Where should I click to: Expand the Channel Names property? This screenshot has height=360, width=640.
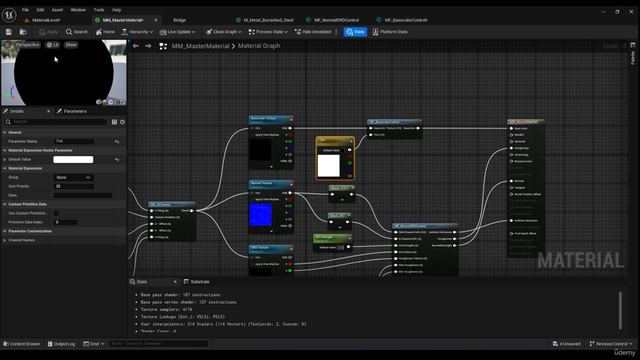coord(5,240)
